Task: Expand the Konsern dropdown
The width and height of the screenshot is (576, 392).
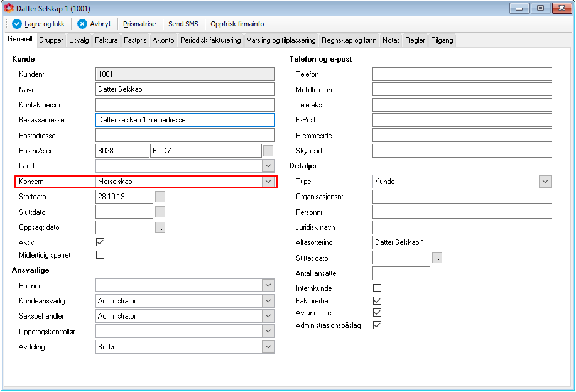Action: pos(268,182)
